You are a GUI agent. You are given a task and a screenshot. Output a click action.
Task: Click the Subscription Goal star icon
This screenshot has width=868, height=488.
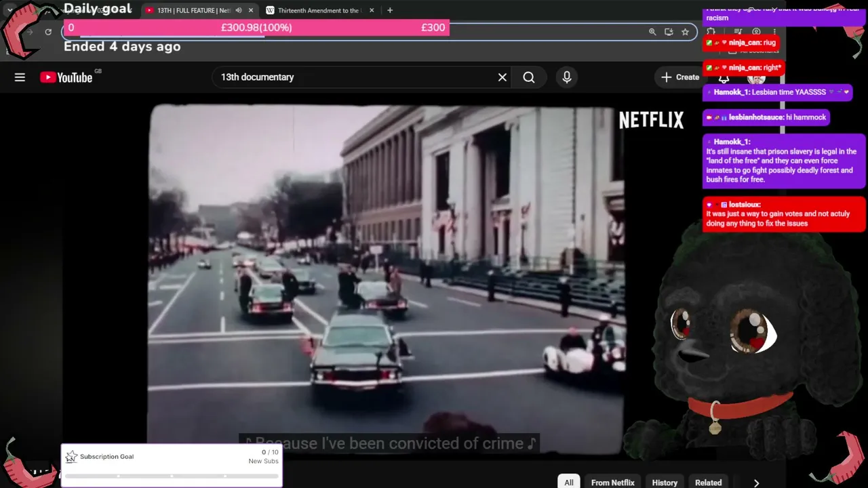click(71, 457)
